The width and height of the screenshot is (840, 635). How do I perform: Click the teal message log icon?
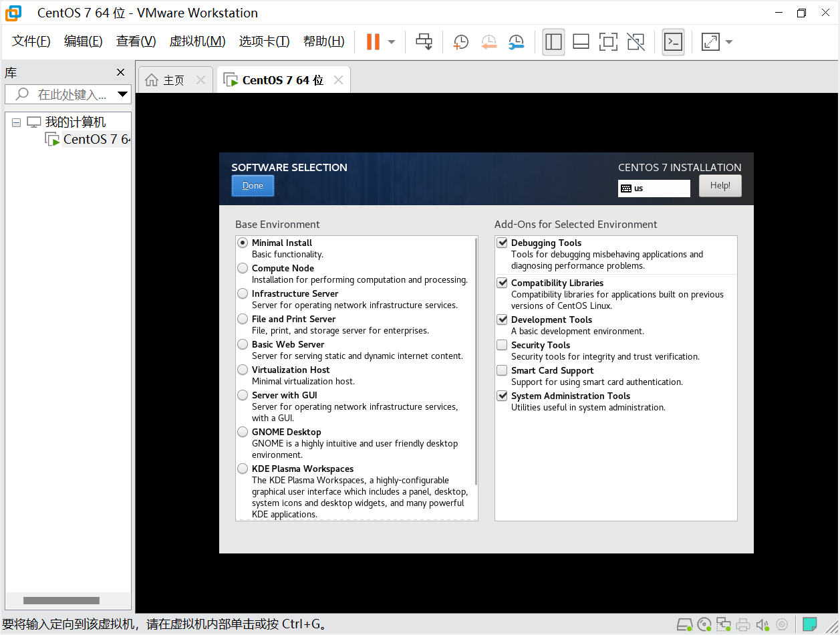809,624
